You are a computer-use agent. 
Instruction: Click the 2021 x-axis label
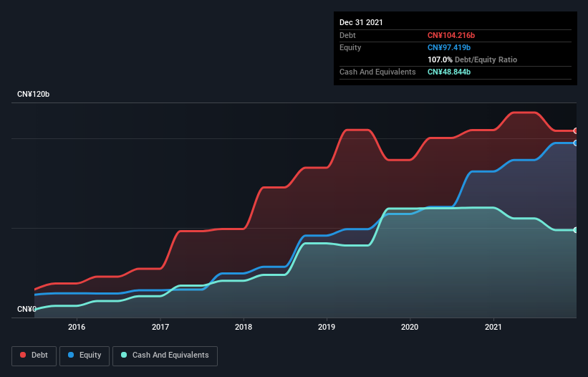click(493, 327)
